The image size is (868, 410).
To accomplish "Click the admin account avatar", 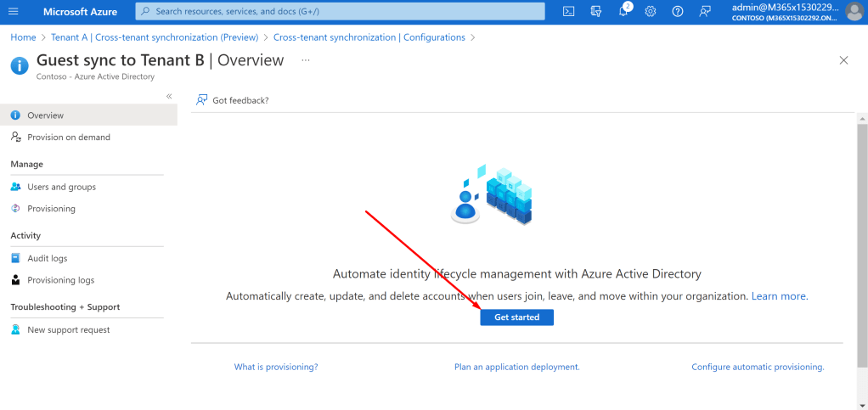I will (854, 11).
